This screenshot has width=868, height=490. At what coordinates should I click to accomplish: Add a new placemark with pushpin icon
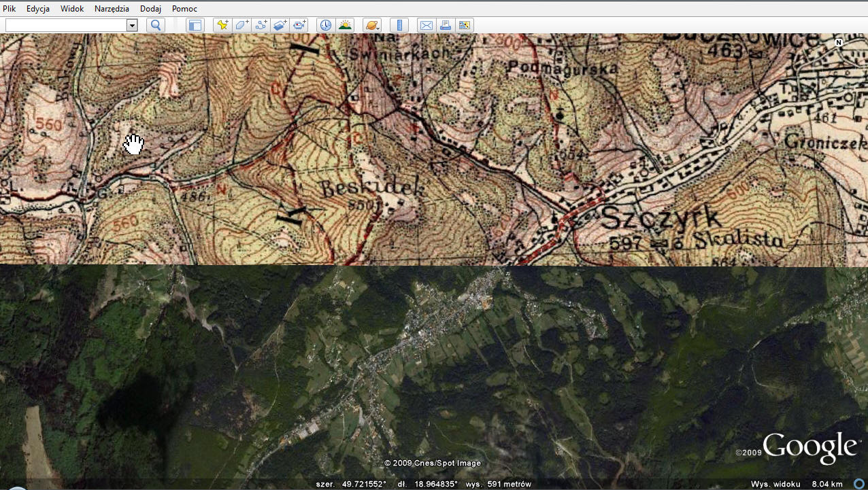point(222,25)
